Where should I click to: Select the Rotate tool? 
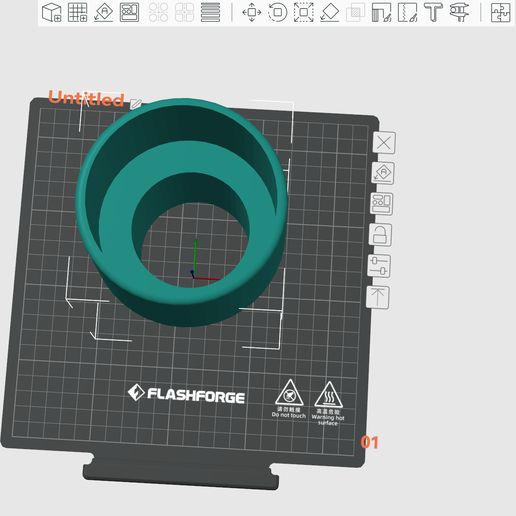pos(278,12)
